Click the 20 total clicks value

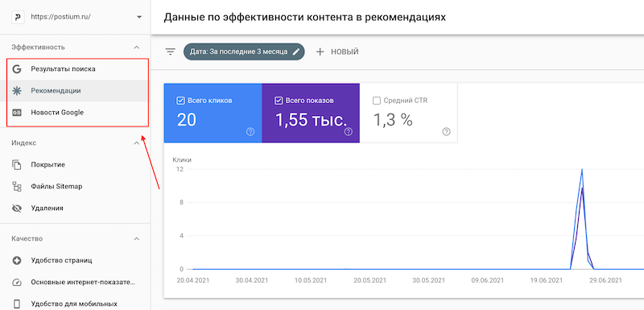187,120
